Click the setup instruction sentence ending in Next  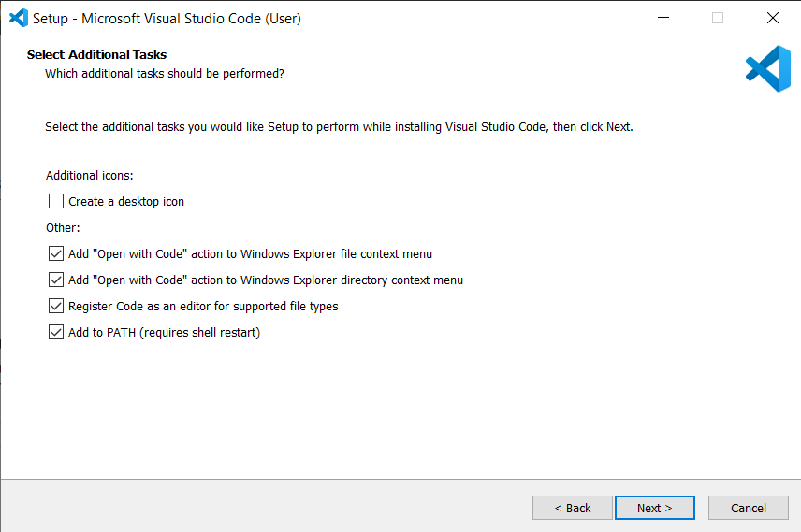[x=339, y=126]
